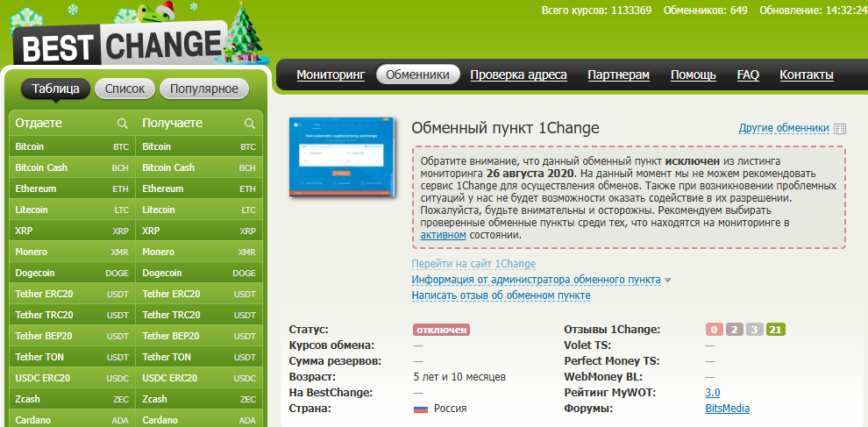Select XRP in Получаете column
The height and width of the screenshot is (427, 868).
point(199,231)
